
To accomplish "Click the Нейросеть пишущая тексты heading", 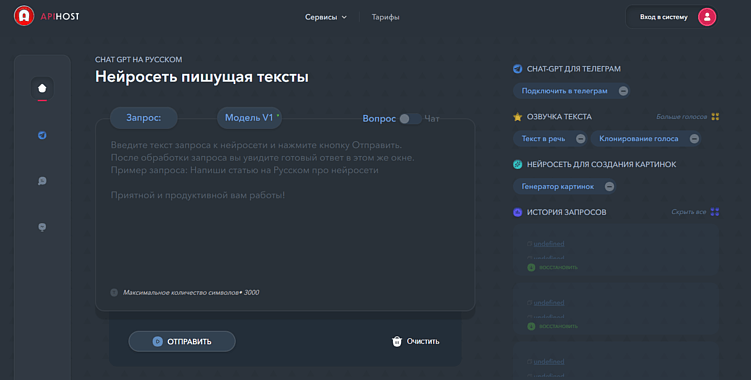I will (202, 77).
